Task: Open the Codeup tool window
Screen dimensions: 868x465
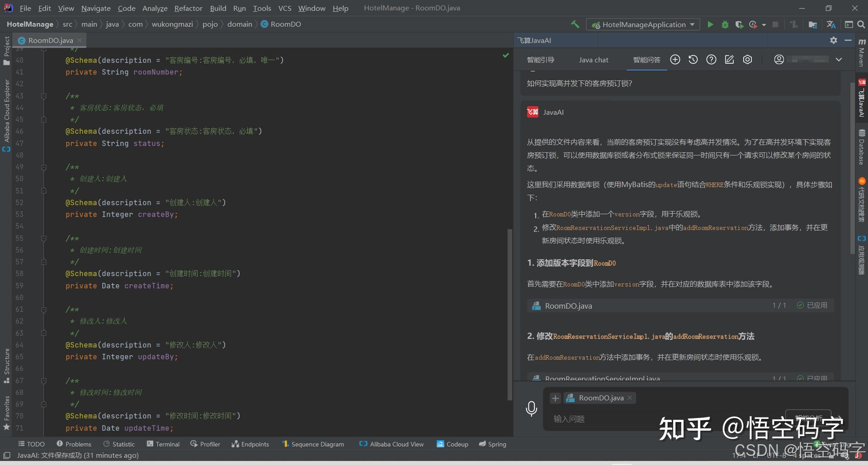Action: click(453, 444)
